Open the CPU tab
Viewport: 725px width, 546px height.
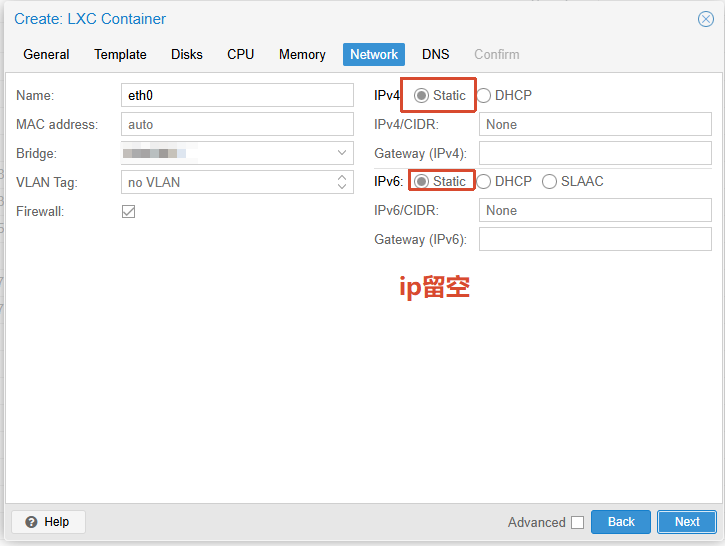tap(240, 55)
